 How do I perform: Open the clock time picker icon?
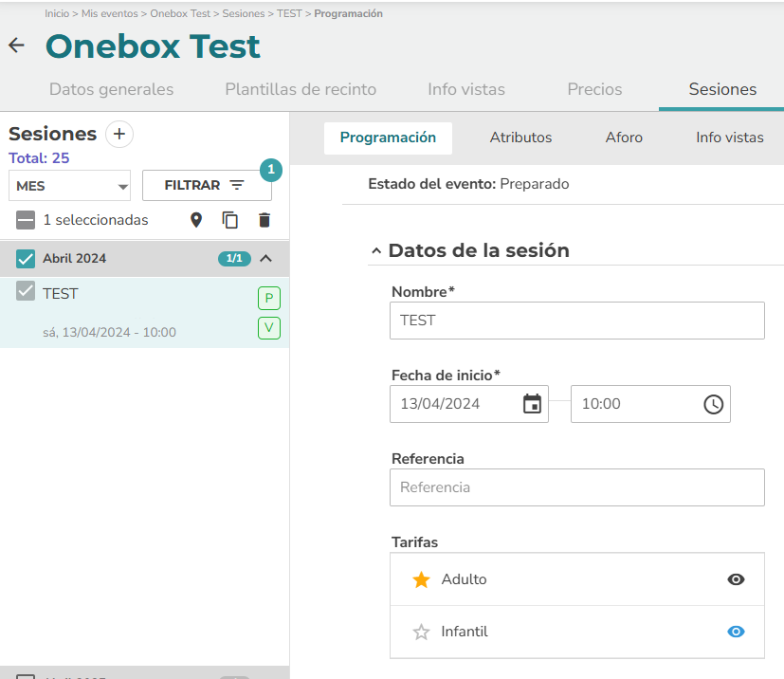pos(714,404)
